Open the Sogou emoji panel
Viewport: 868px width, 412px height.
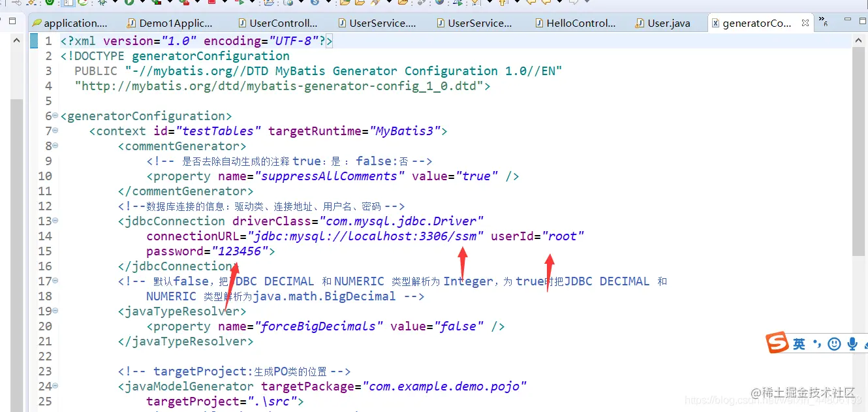834,343
